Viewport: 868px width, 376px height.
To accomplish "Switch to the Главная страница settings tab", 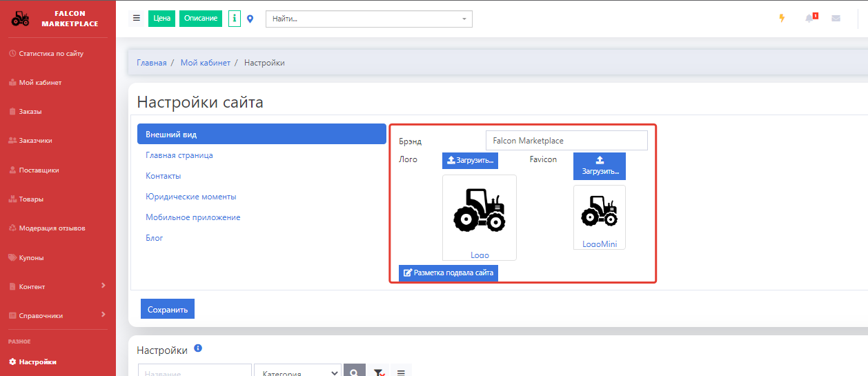I will pos(179,155).
